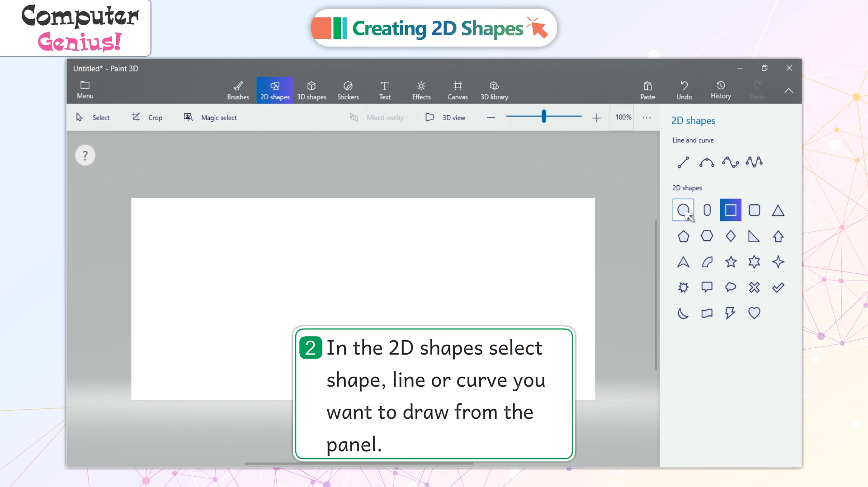Select the Round speech bubble shape

731,287
